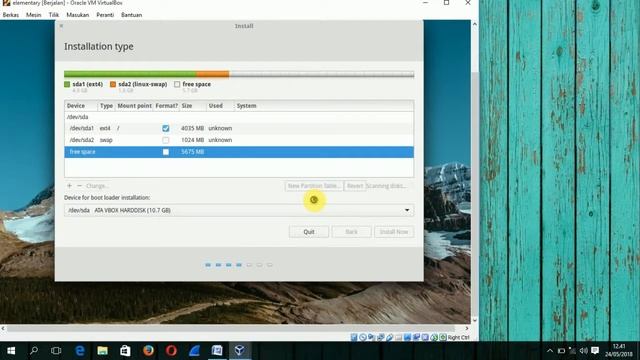Open the Action Center notification icon

point(595,351)
